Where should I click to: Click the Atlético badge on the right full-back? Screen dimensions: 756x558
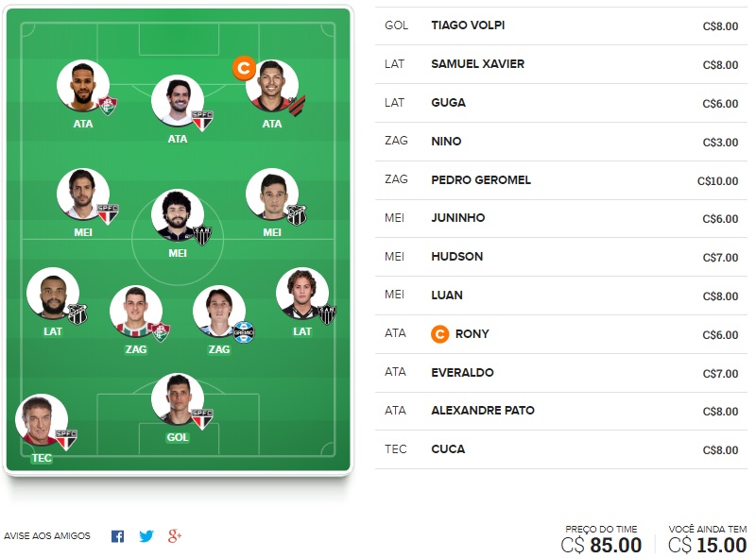coord(327,313)
